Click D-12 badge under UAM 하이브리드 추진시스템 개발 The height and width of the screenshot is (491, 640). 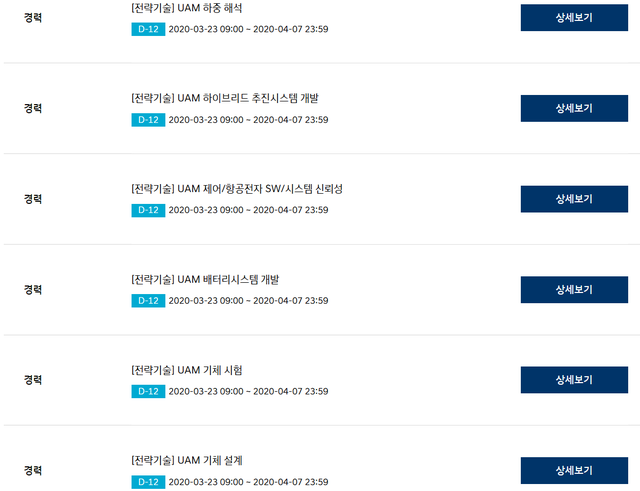(x=147, y=120)
